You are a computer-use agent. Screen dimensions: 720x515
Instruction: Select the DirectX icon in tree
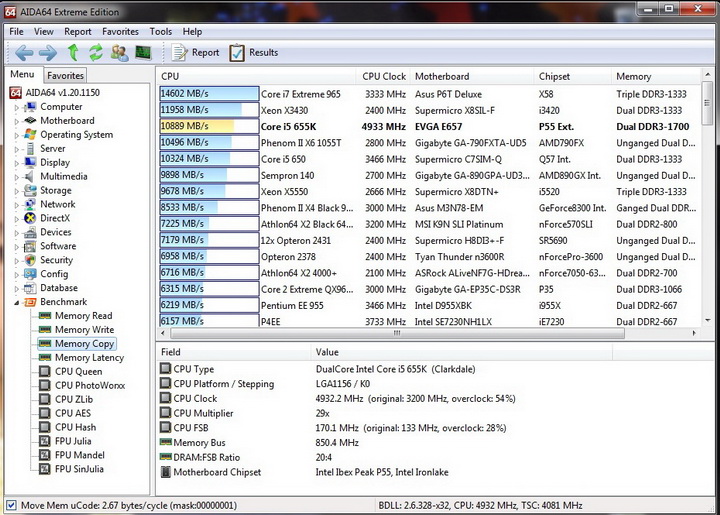click(30, 218)
